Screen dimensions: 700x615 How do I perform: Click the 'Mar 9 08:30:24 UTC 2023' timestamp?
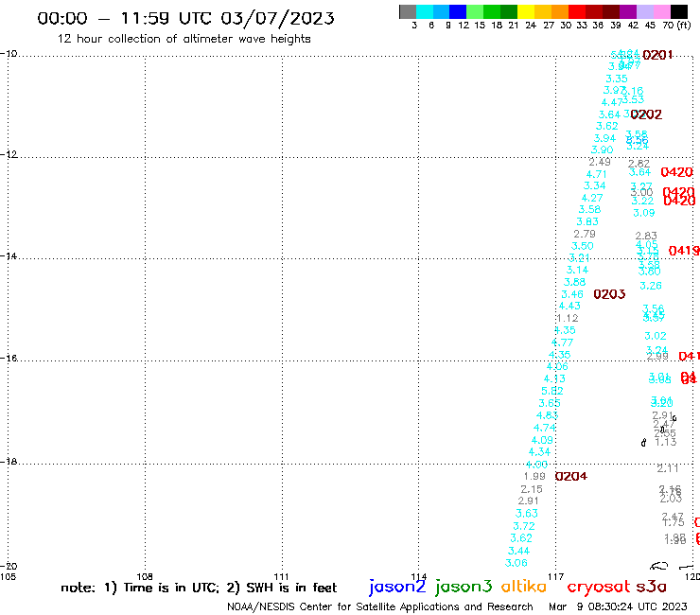coord(618,606)
